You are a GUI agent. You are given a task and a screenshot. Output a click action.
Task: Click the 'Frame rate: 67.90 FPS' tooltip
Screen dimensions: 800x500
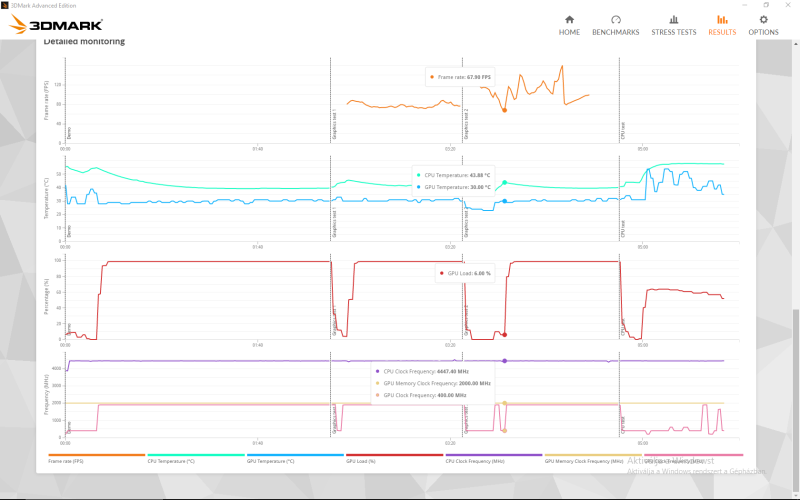pyautogui.click(x=460, y=77)
